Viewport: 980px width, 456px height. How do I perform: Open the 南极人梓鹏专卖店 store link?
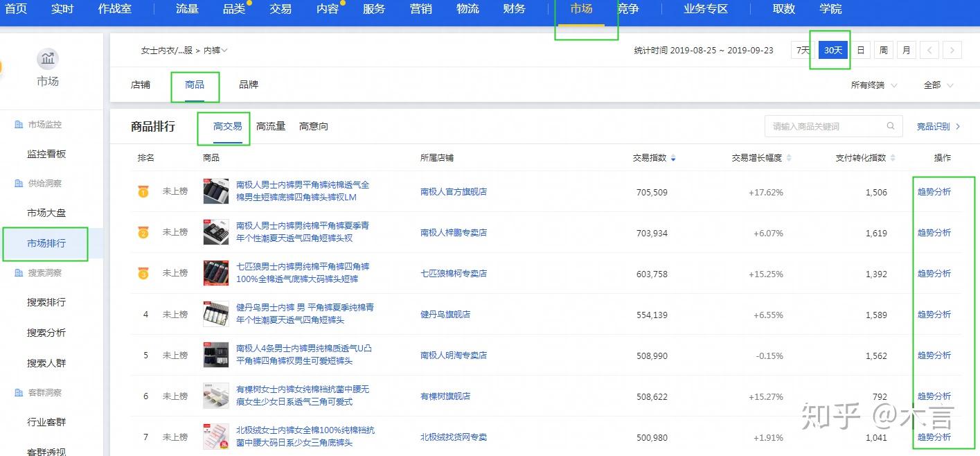point(454,233)
